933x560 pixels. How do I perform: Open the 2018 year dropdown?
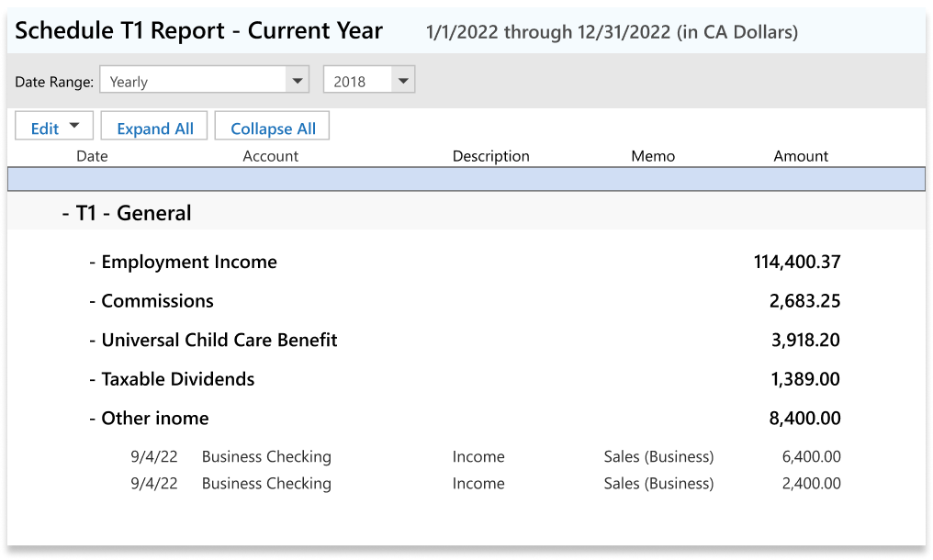[x=403, y=81]
